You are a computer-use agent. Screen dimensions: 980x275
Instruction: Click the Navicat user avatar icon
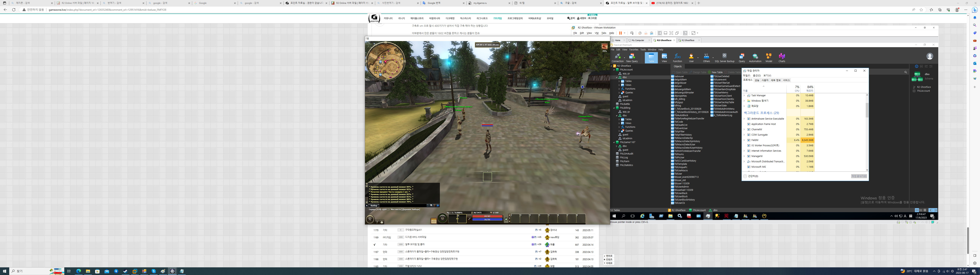pyautogui.click(x=930, y=56)
